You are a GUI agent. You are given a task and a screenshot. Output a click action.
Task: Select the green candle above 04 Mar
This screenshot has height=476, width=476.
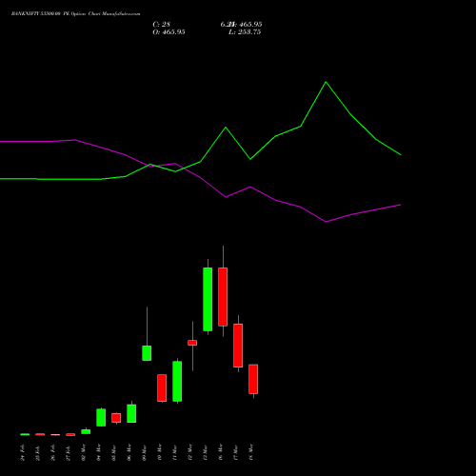coord(101,417)
